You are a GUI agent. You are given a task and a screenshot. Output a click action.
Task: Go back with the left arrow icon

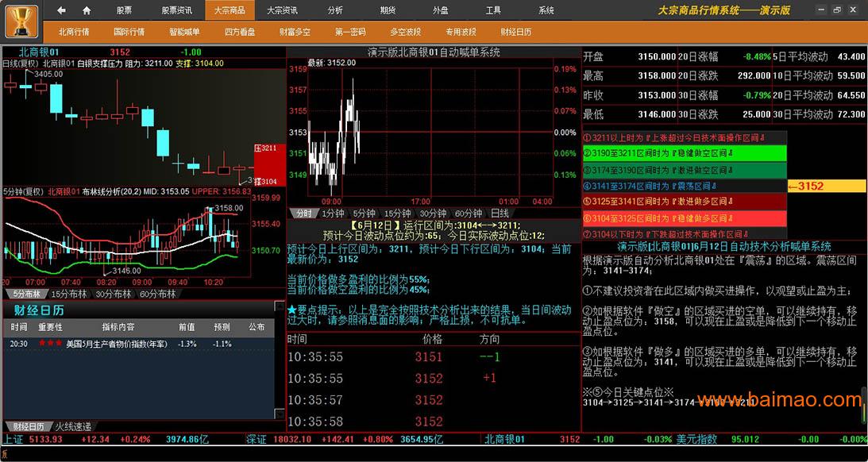(x=62, y=10)
